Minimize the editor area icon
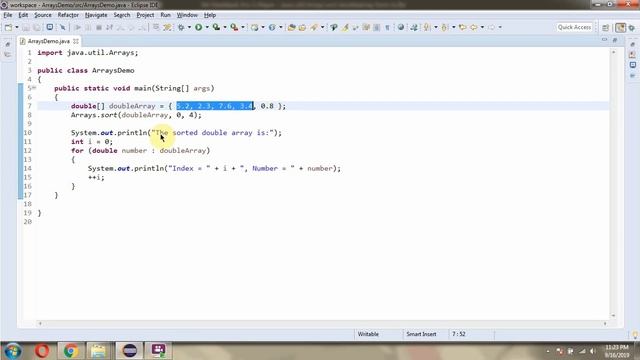Viewport: 640px width, 360px height. pyautogui.click(x=604, y=40)
